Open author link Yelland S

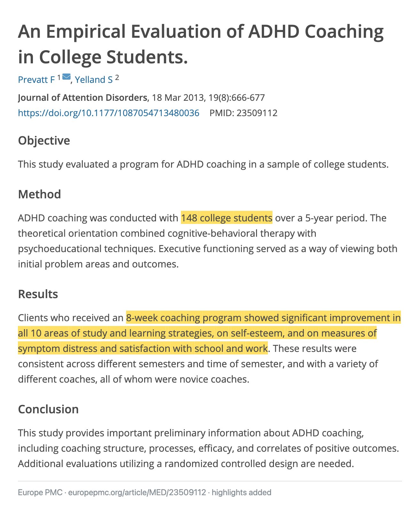(x=94, y=80)
